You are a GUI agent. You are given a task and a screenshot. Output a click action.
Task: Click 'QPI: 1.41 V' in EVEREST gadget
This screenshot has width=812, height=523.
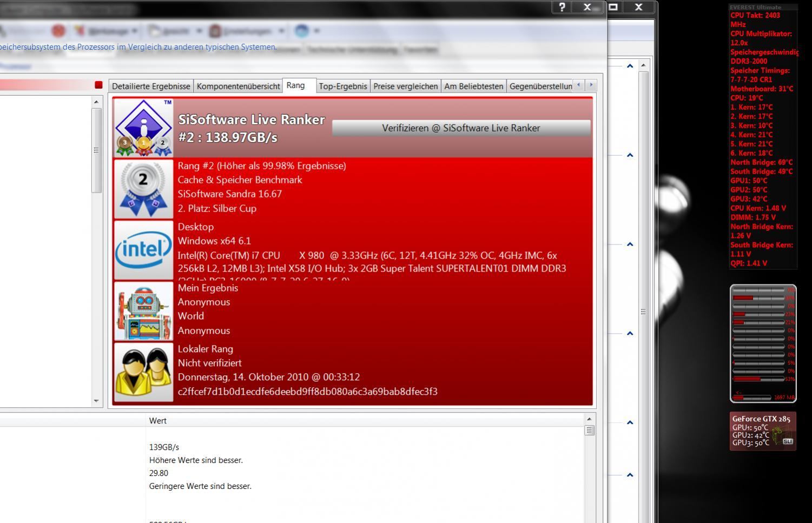(x=749, y=263)
